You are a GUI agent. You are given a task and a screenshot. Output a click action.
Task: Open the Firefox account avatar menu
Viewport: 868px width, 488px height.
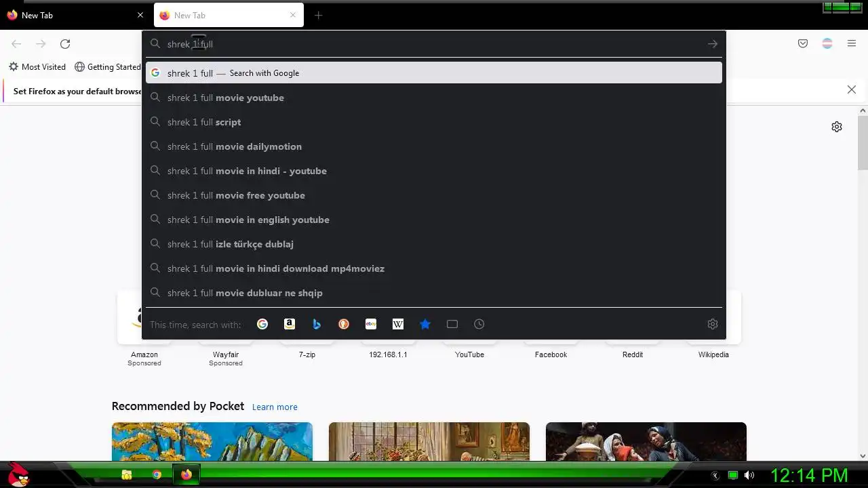(x=827, y=43)
